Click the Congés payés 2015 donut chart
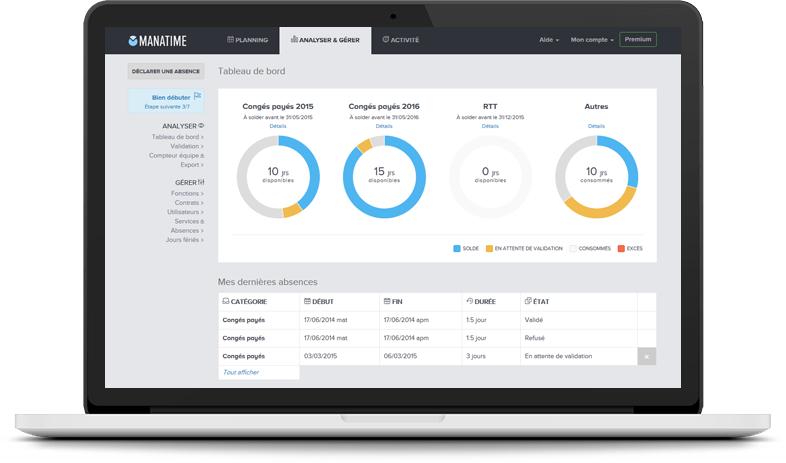 [278, 177]
